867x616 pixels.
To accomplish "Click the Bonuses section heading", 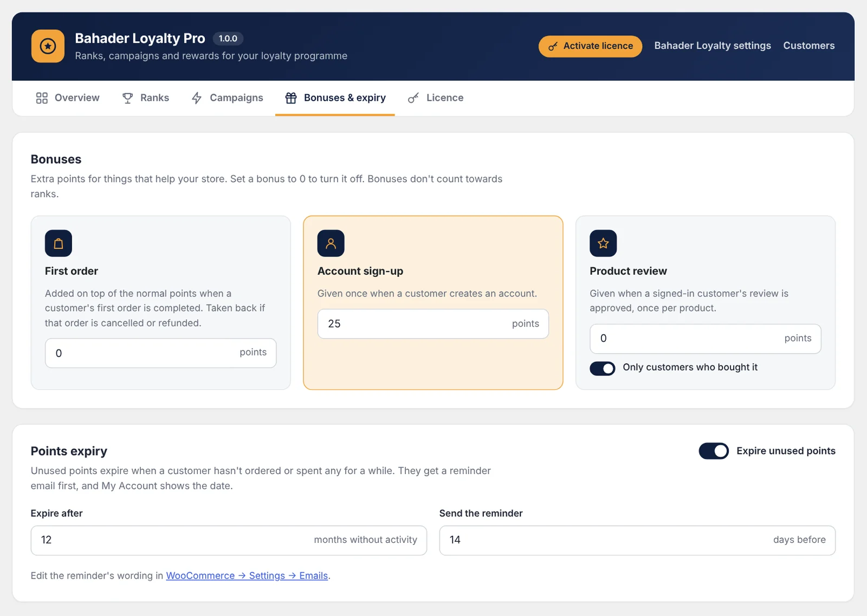I will pos(56,159).
